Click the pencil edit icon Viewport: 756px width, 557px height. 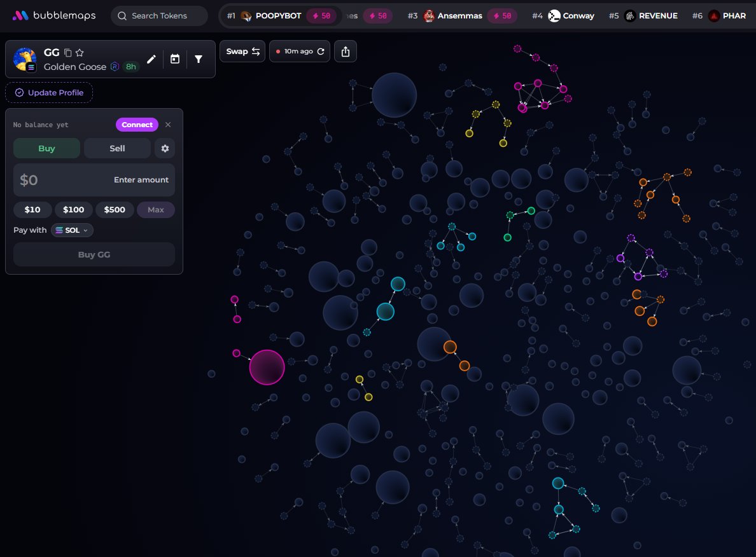tap(151, 59)
